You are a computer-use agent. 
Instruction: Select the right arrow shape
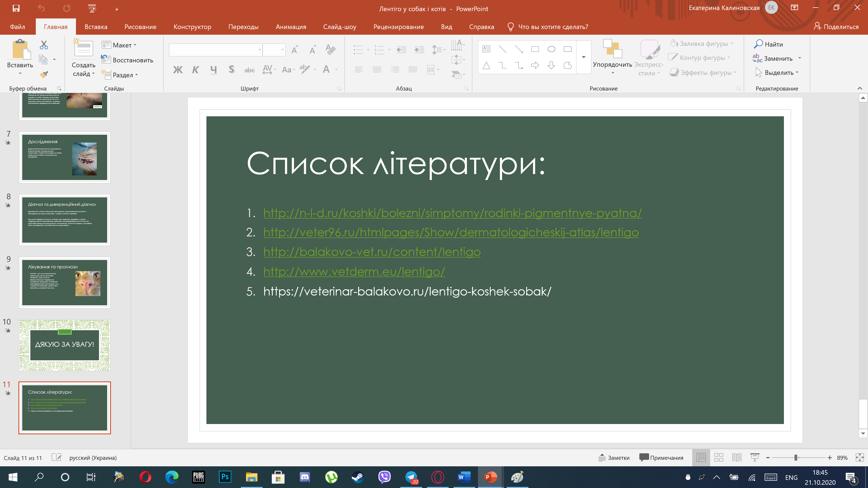535,65
